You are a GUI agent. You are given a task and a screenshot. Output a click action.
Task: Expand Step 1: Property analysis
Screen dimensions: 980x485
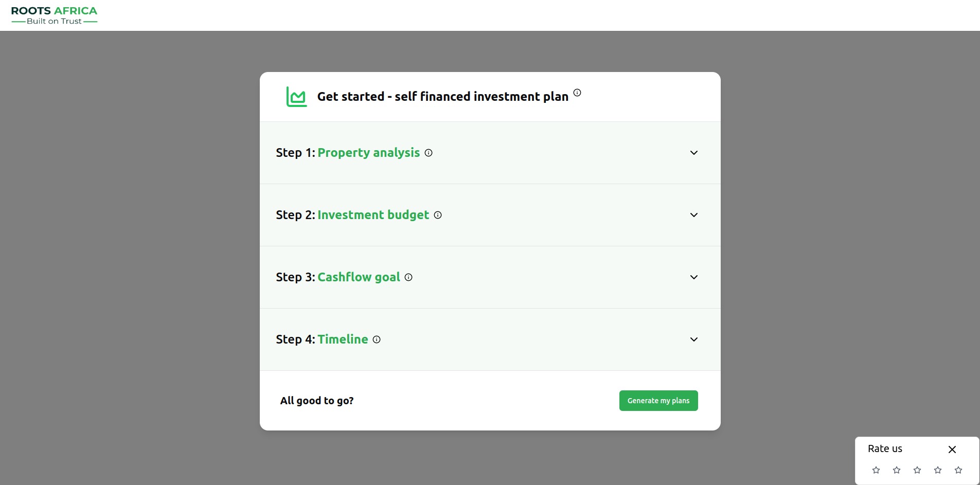tap(693, 153)
